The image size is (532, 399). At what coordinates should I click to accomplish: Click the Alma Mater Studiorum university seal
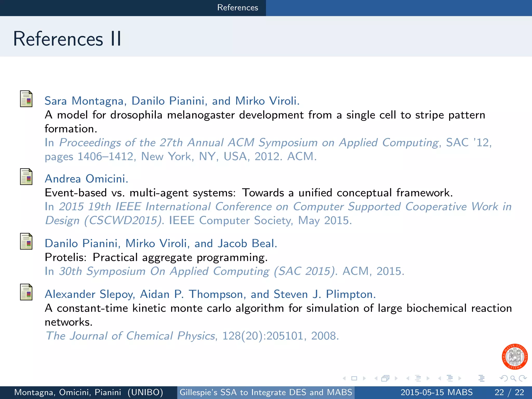tap(515, 357)
